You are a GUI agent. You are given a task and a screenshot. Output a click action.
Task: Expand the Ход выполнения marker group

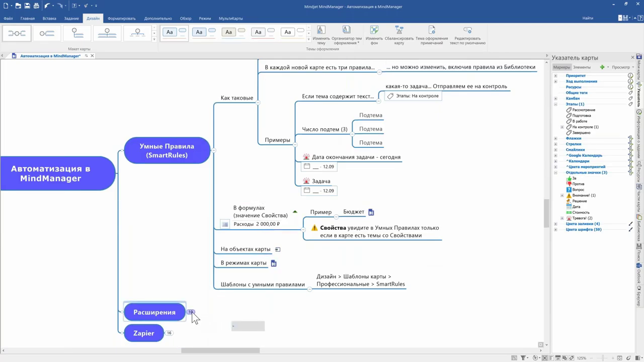click(555, 81)
